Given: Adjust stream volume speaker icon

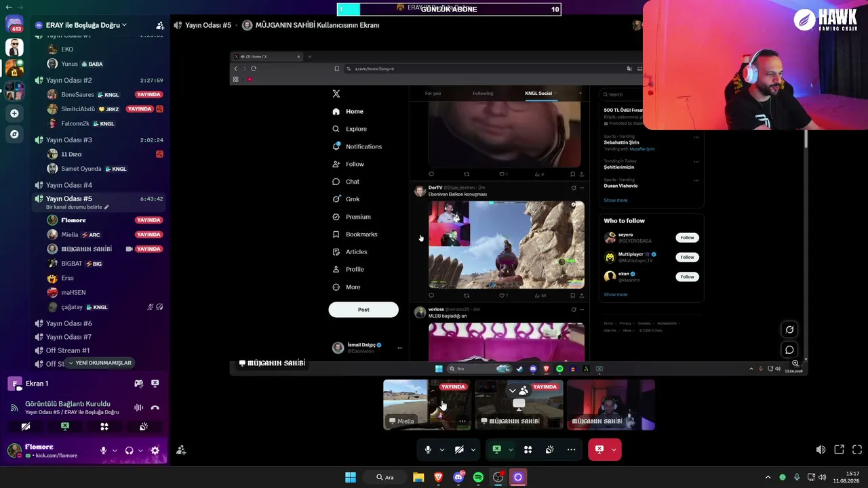Looking at the screenshot, I should pyautogui.click(x=821, y=449).
